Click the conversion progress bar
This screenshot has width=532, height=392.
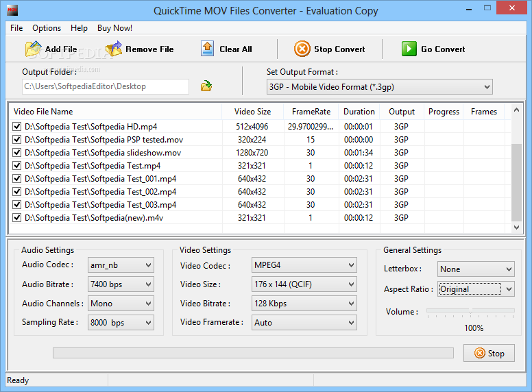pyautogui.click(x=253, y=353)
